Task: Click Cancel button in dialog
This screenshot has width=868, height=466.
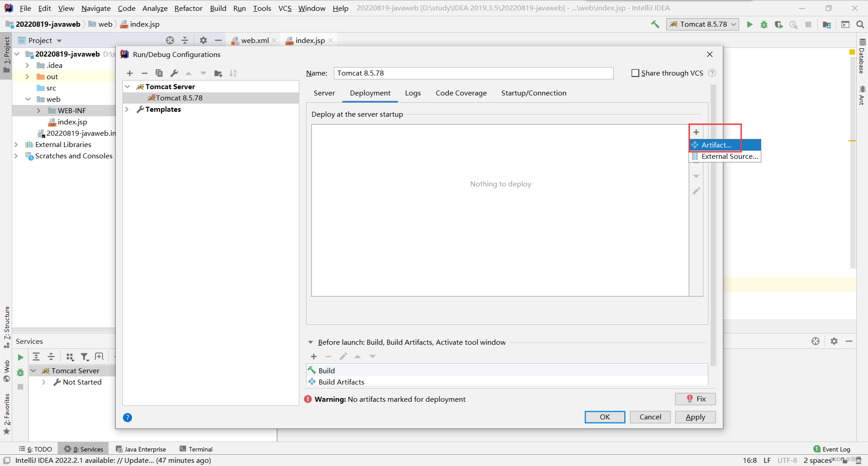Action: 650,417
